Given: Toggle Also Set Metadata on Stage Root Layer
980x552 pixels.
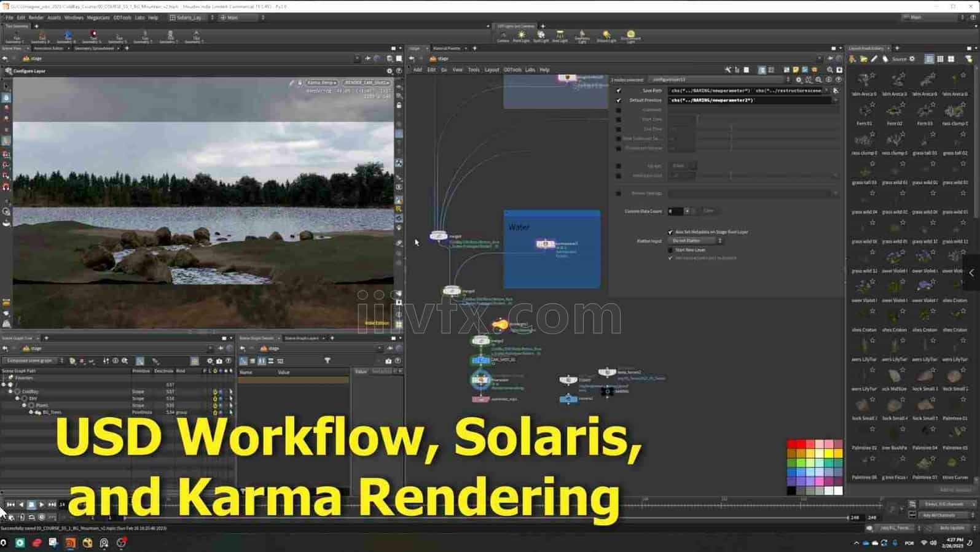Looking at the screenshot, I should [x=670, y=232].
